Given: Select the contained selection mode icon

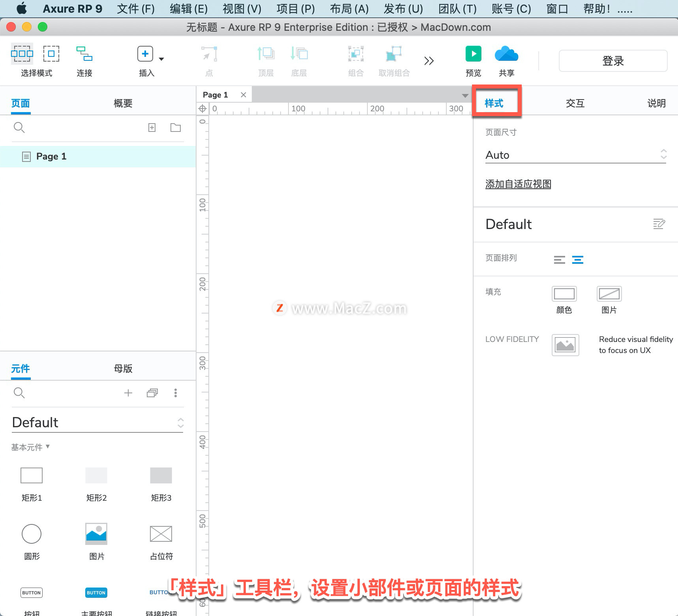Looking at the screenshot, I should (x=51, y=54).
